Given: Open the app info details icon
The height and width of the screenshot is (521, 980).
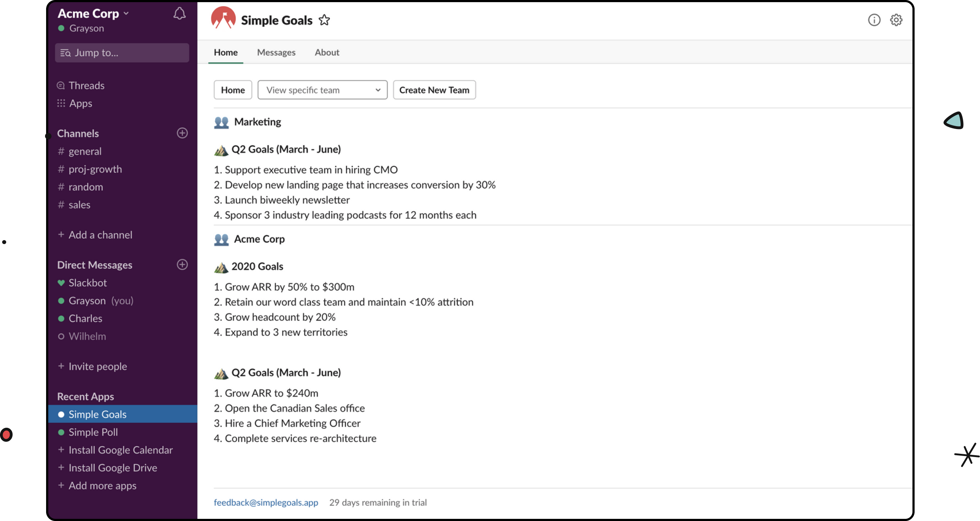Looking at the screenshot, I should click(x=874, y=20).
